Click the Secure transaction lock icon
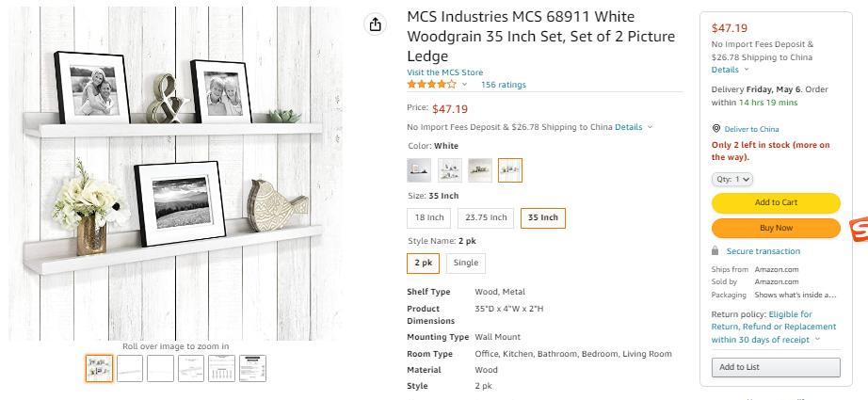Viewport: 868px width, 400px height. click(716, 251)
